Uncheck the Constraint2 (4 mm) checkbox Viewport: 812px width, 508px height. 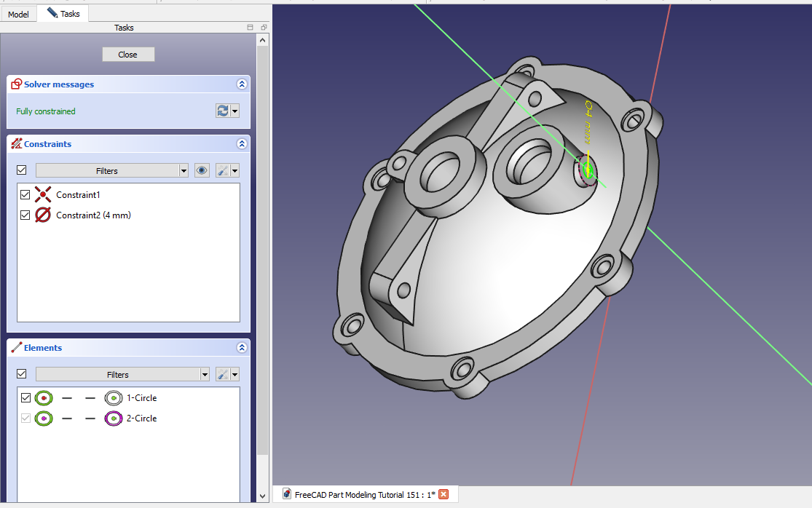tap(25, 215)
